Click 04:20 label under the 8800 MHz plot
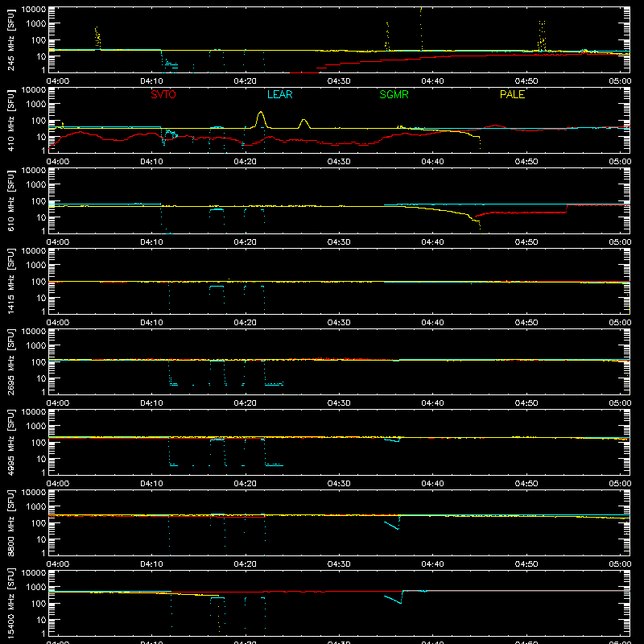 click(x=245, y=564)
